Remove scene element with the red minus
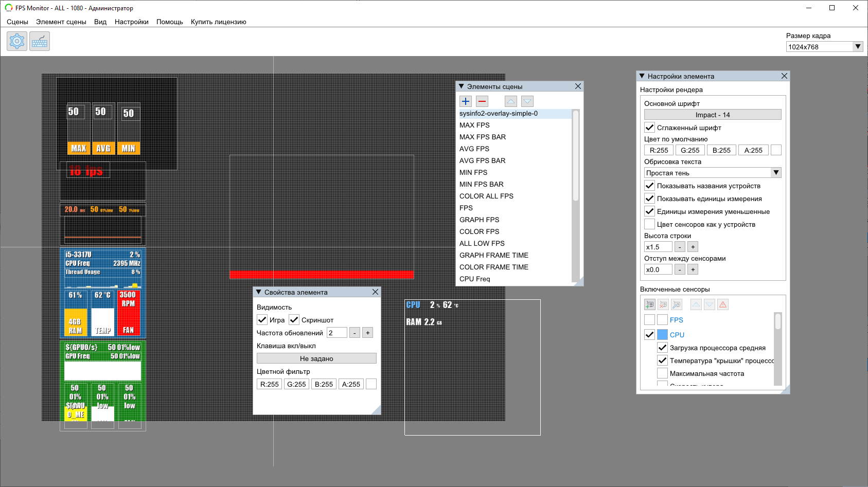The image size is (868, 487). (482, 101)
